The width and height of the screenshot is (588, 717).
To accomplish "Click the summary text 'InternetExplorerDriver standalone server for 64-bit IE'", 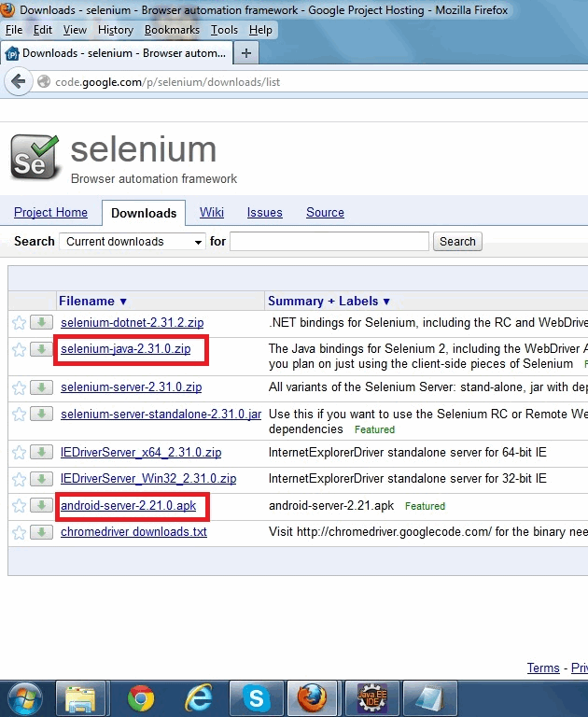I will 407,452.
